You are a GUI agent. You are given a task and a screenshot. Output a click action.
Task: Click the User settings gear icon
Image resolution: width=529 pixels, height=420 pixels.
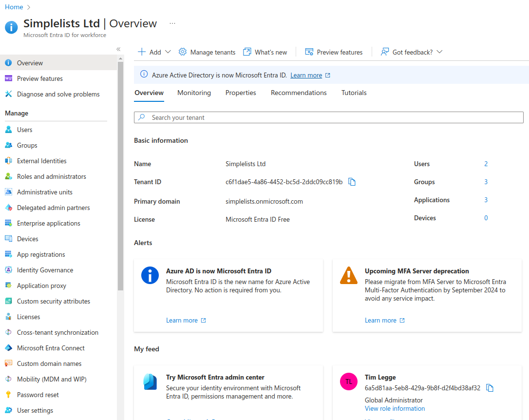click(x=8, y=410)
